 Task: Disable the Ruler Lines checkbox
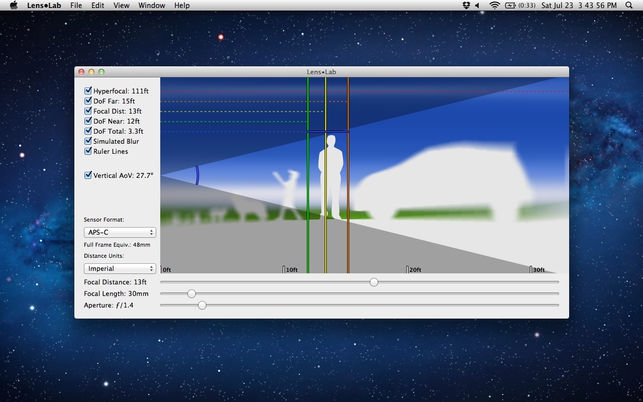[x=88, y=151]
